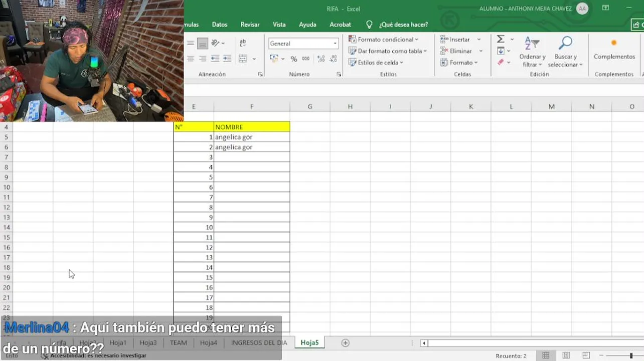Open the accounting format dropdown arrow
The width and height of the screenshot is (644, 361).
tap(283, 59)
